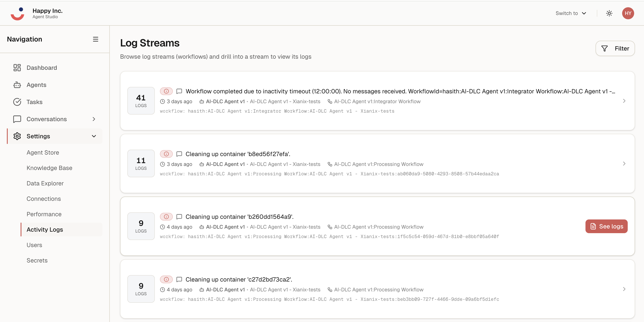
Task: Click the HY avatar in the top bar
Action: 628,13
